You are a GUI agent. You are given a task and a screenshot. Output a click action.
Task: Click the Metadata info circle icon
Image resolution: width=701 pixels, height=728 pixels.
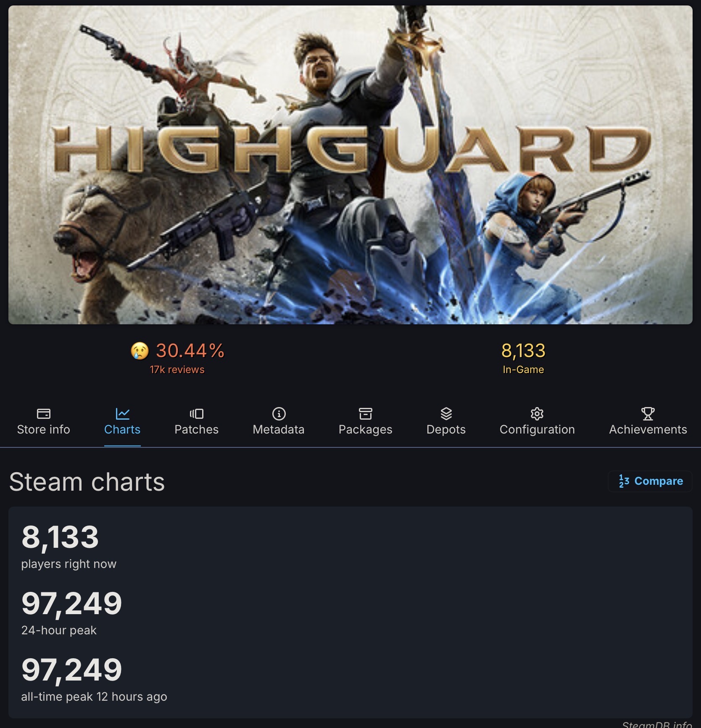279,414
